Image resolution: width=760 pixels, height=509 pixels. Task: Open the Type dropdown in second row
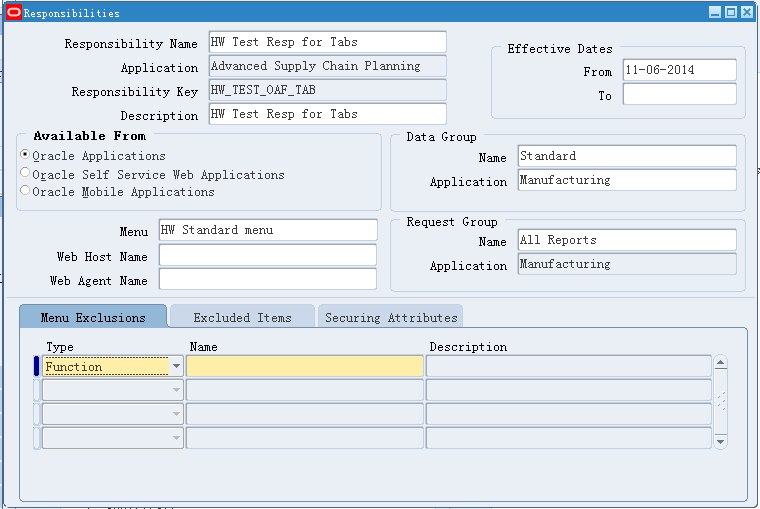[176, 390]
